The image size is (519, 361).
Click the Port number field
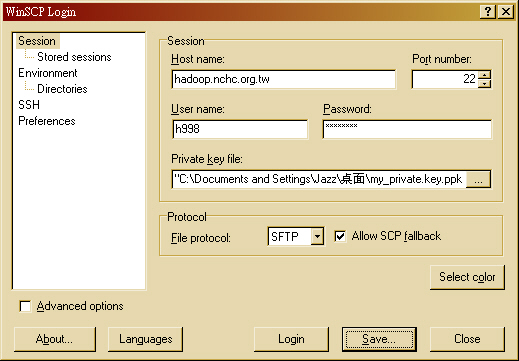click(x=445, y=79)
